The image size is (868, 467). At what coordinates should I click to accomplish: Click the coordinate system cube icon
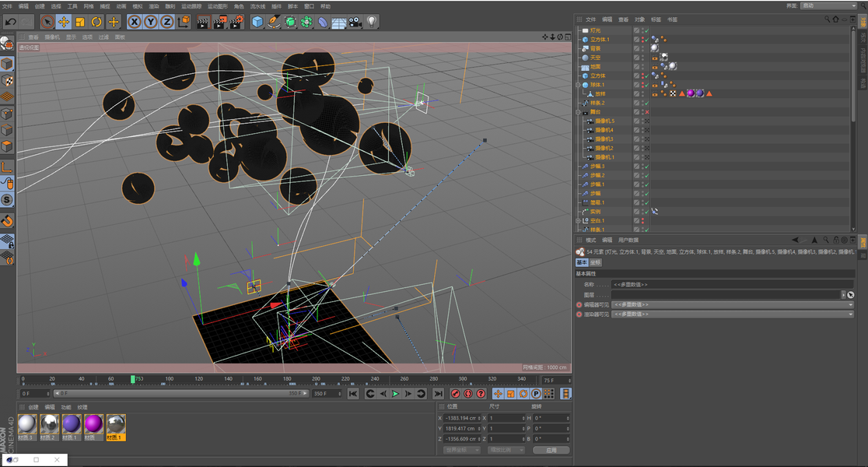pyautogui.click(x=184, y=22)
